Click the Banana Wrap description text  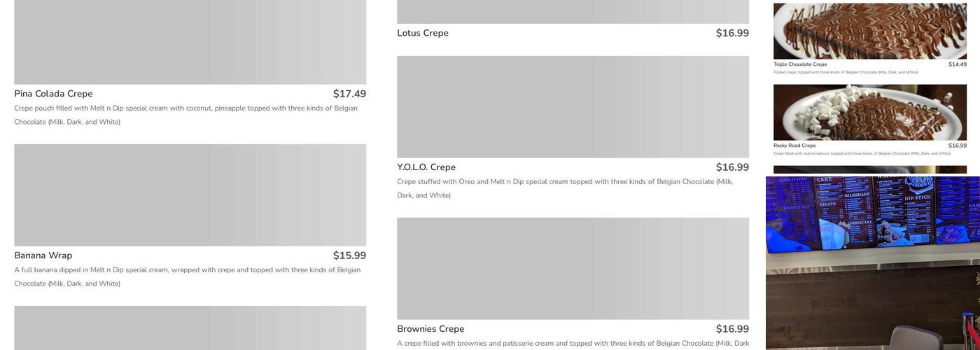coord(187,276)
